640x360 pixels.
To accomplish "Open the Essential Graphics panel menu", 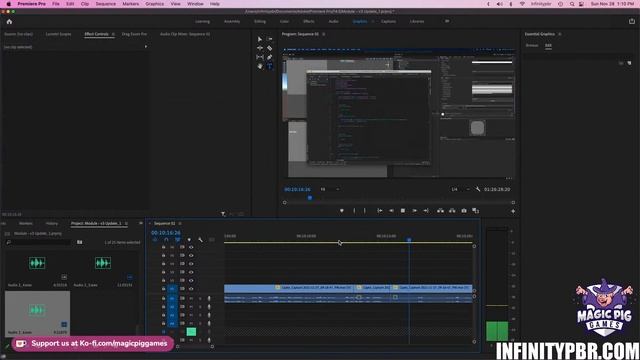I will 560,34.
